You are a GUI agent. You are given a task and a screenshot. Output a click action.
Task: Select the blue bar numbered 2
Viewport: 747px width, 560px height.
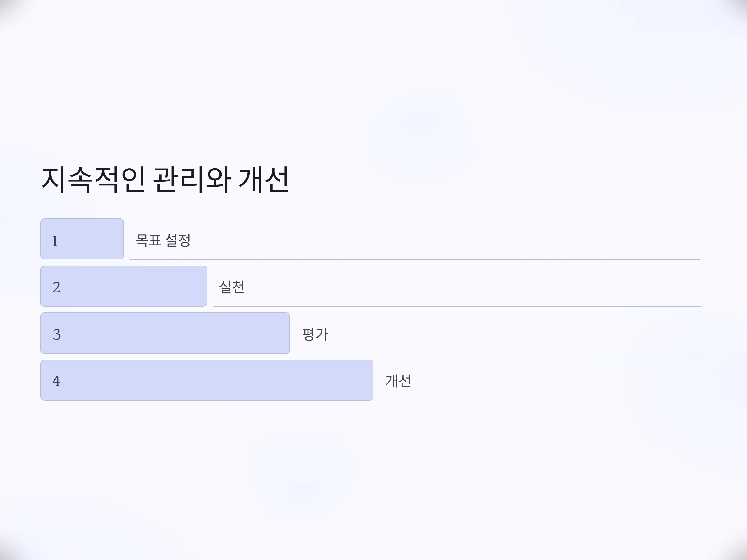tap(124, 286)
